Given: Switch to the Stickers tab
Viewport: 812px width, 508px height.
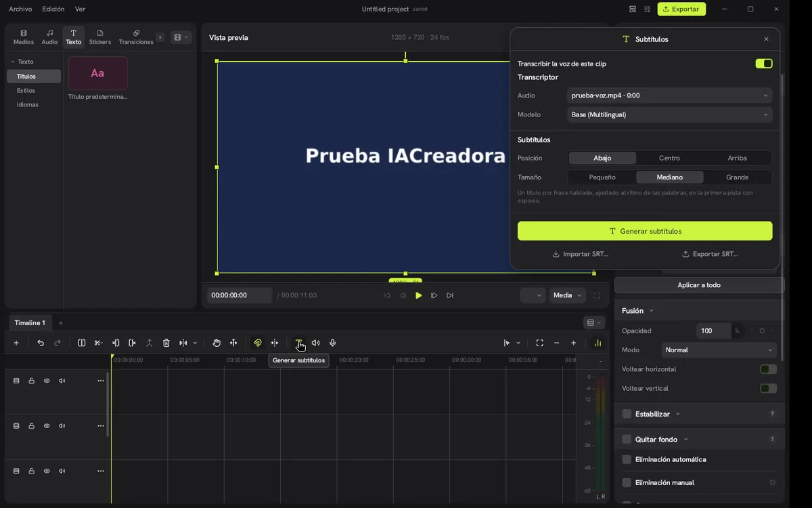Looking at the screenshot, I should click(100, 37).
